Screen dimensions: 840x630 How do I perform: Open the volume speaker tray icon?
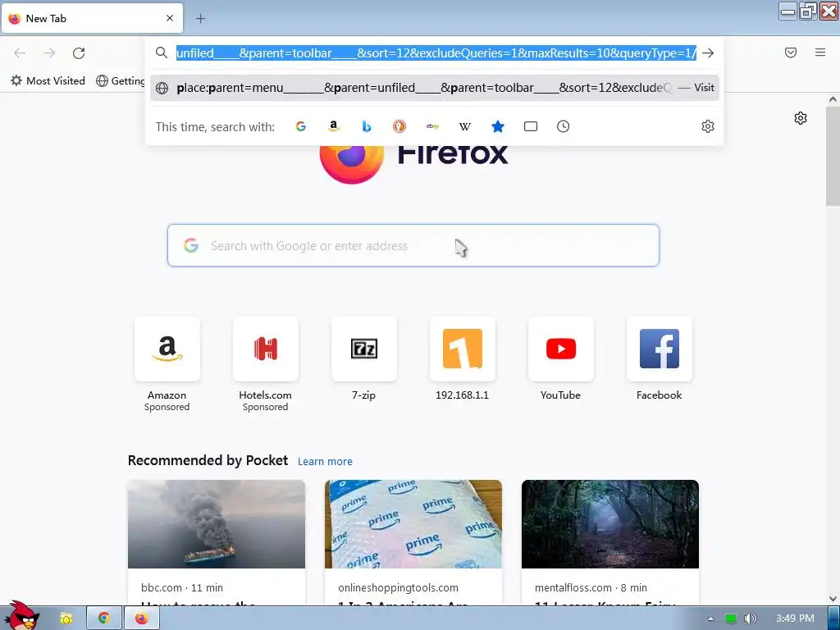click(x=751, y=619)
